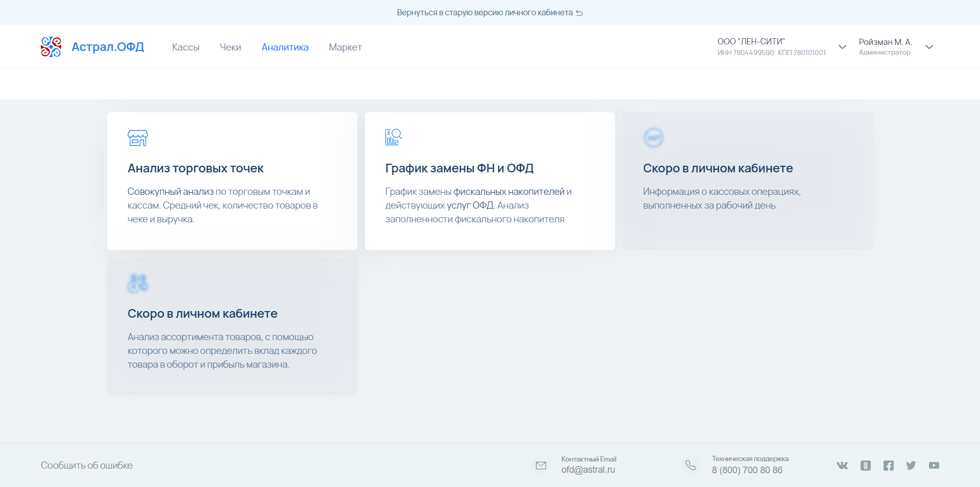This screenshot has width=980, height=487.
Task: Click the Техническая поддержка label
Action: click(750, 459)
